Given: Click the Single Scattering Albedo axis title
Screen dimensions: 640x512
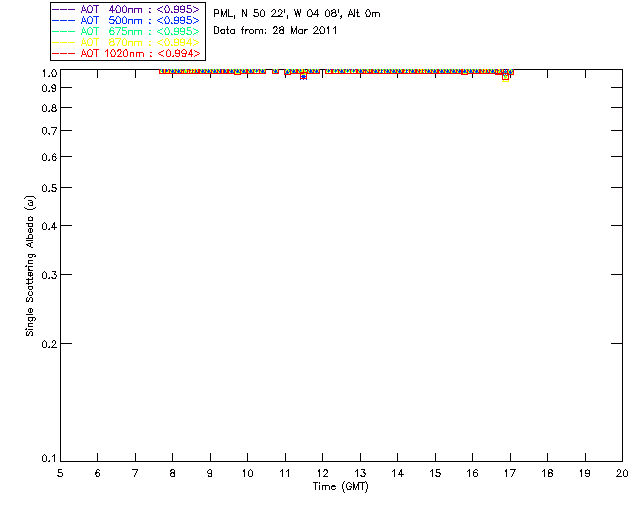Looking at the screenshot, I should point(30,265).
